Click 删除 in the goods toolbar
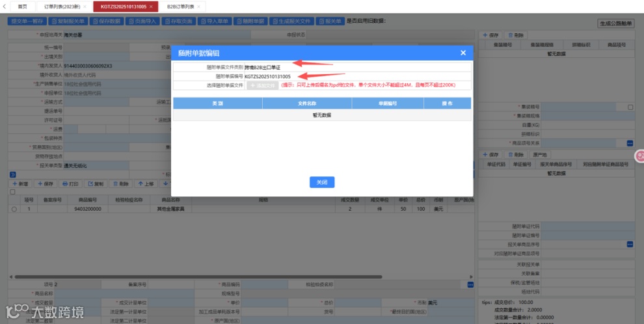 (x=121, y=184)
